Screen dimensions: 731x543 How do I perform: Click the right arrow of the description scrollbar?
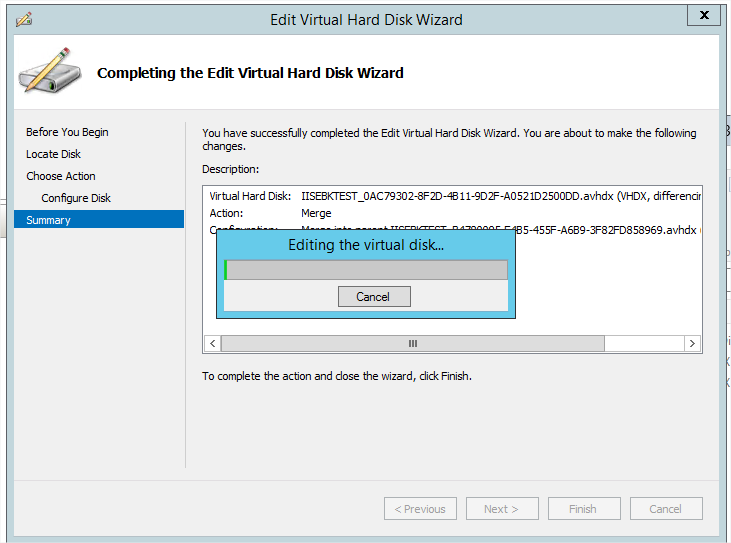coord(692,343)
